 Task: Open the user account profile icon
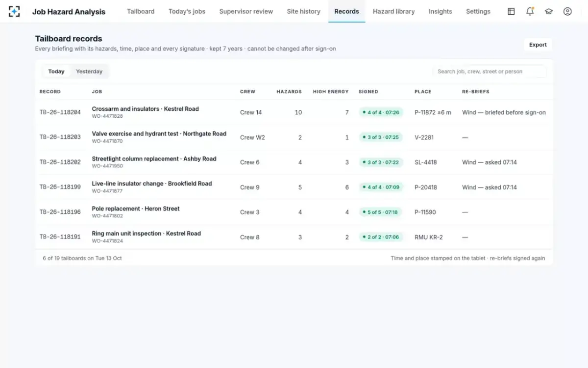[567, 11]
